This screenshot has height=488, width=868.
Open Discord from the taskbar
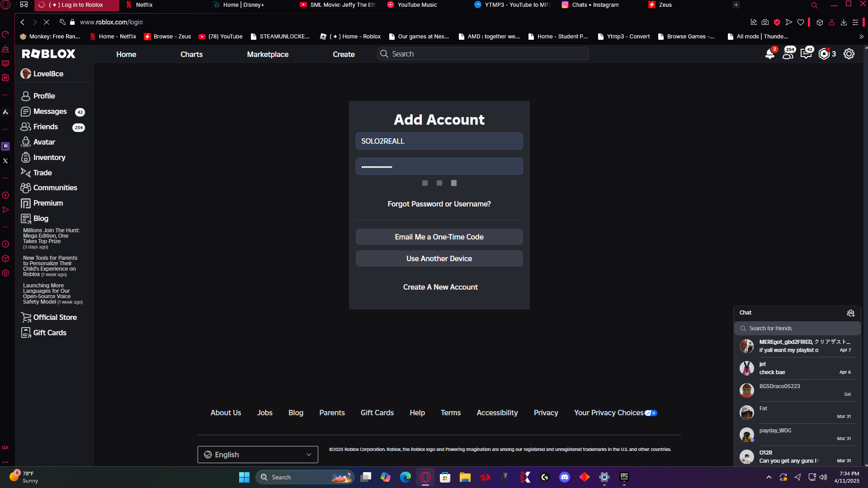(x=565, y=477)
